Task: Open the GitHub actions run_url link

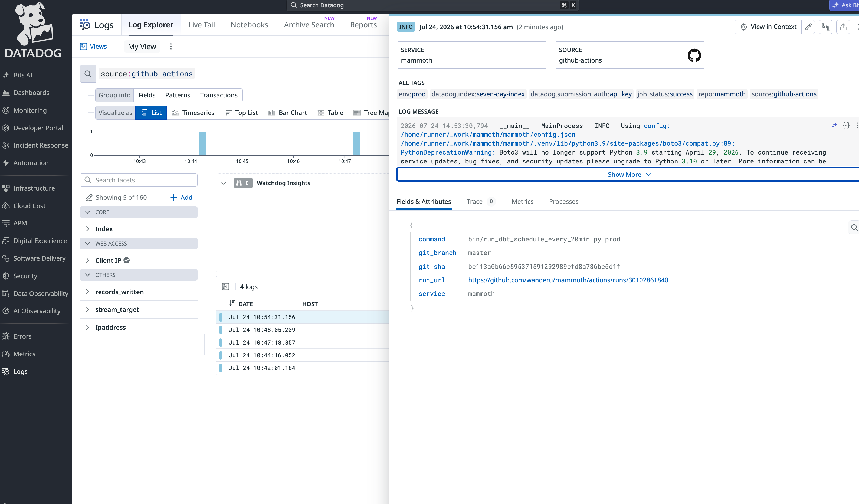Action: (x=568, y=280)
